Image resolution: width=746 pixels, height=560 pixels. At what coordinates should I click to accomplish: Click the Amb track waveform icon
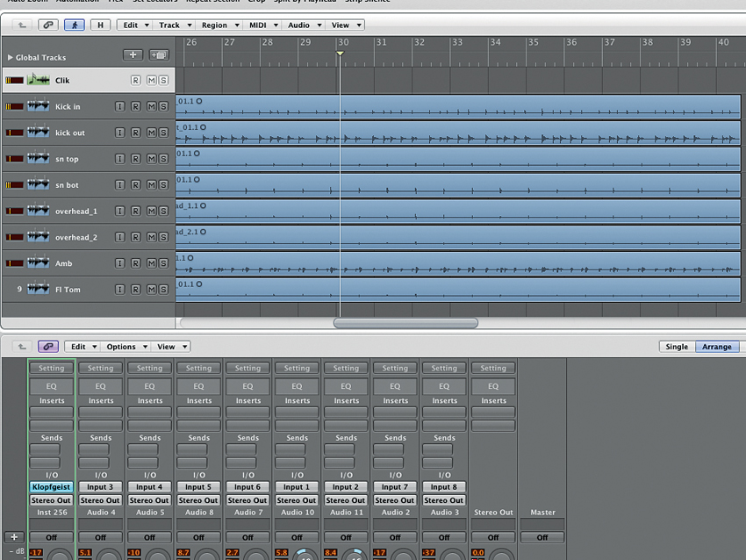(38, 262)
